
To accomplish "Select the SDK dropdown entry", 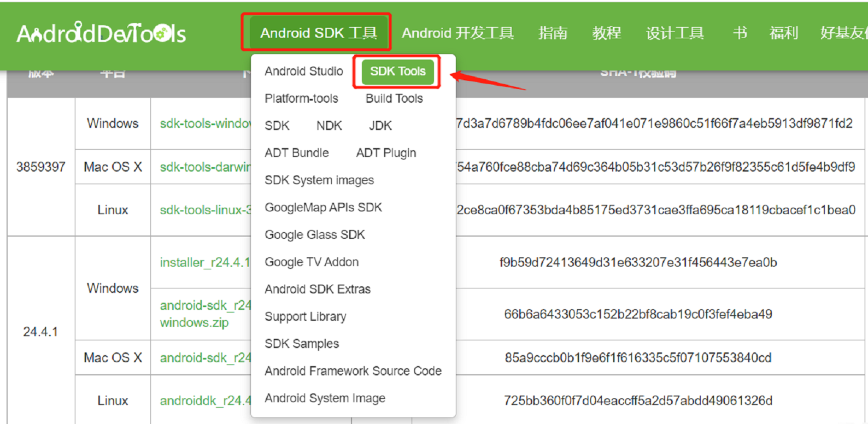I will pyautogui.click(x=277, y=126).
